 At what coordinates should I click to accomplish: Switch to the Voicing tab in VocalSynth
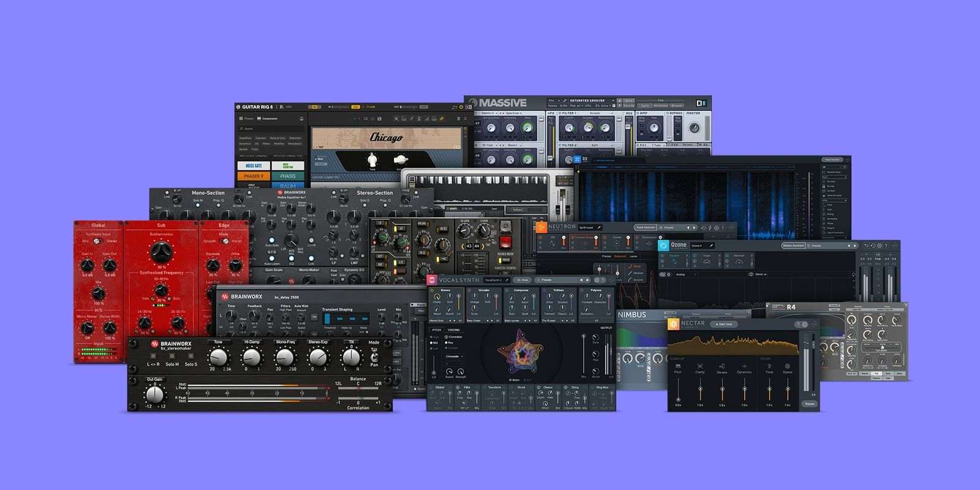(454, 330)
